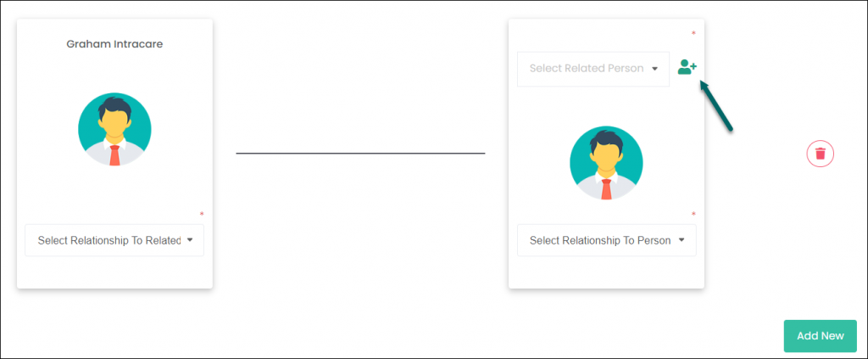This screenshot has width=868, height=359.
Task: Click the line connecting both person cards
Action: [360, 153]
